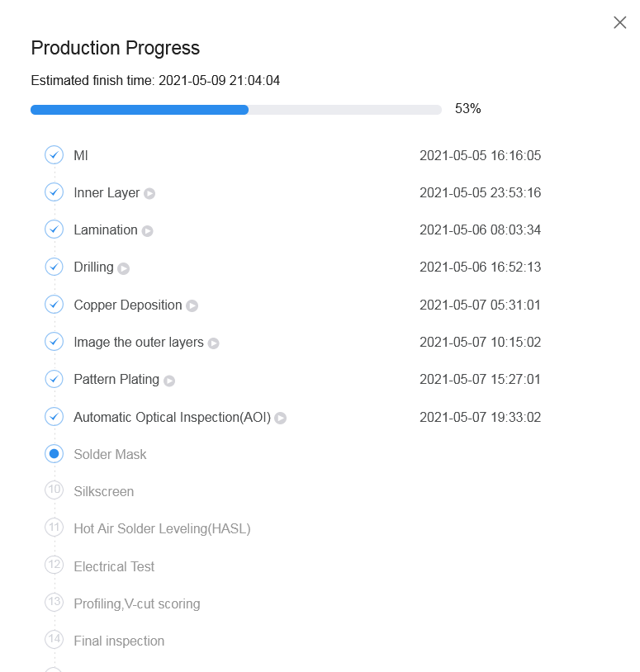Viewport: 640px width, 672px height.
Task: Click the Solder Mask step label
Action: pyautogui.click(x=110, y=454)
